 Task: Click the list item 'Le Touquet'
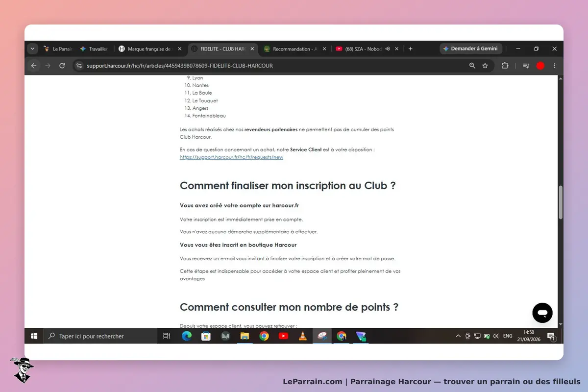pos(205,100)
